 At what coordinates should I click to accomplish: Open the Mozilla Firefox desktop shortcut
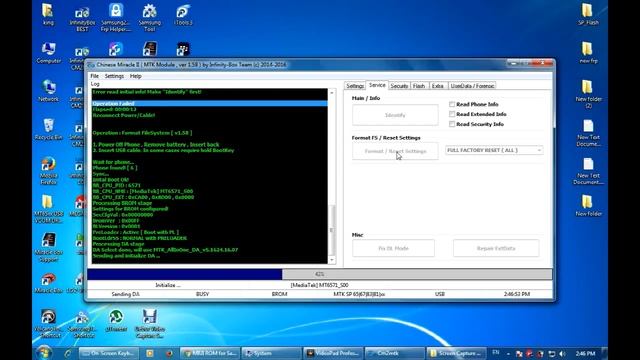pos(48,171)
